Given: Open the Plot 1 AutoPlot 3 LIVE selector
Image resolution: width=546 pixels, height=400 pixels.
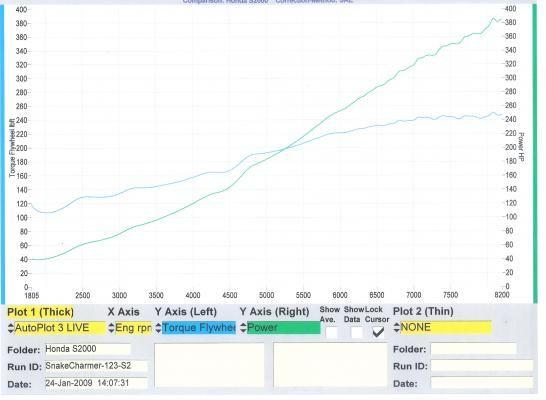Looking at the screenshot, I should tap(60, 328).
